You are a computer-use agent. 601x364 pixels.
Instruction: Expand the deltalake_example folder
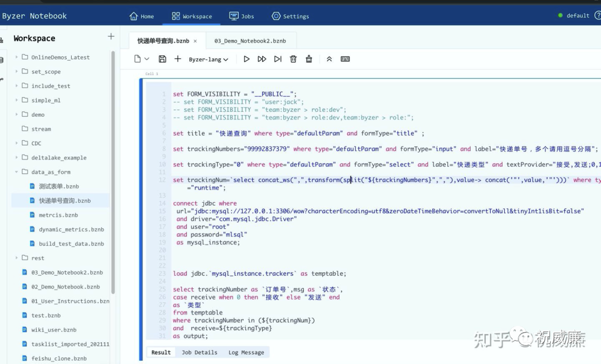(17, 157)
